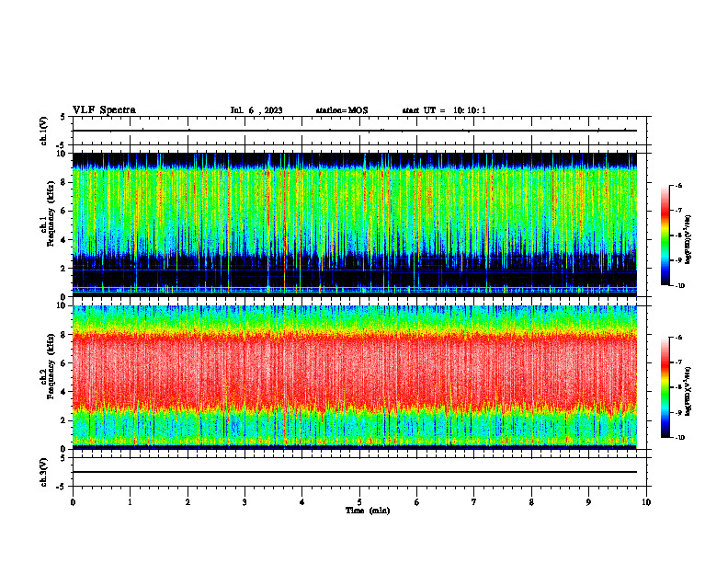Click the time axis tick label "5"

[359, 502]
